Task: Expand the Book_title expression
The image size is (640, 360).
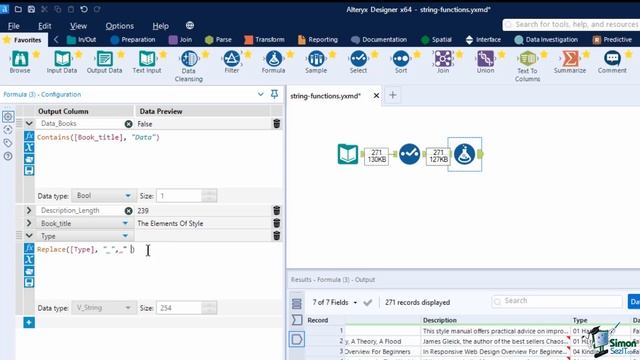Action: [x=29, y=223]
